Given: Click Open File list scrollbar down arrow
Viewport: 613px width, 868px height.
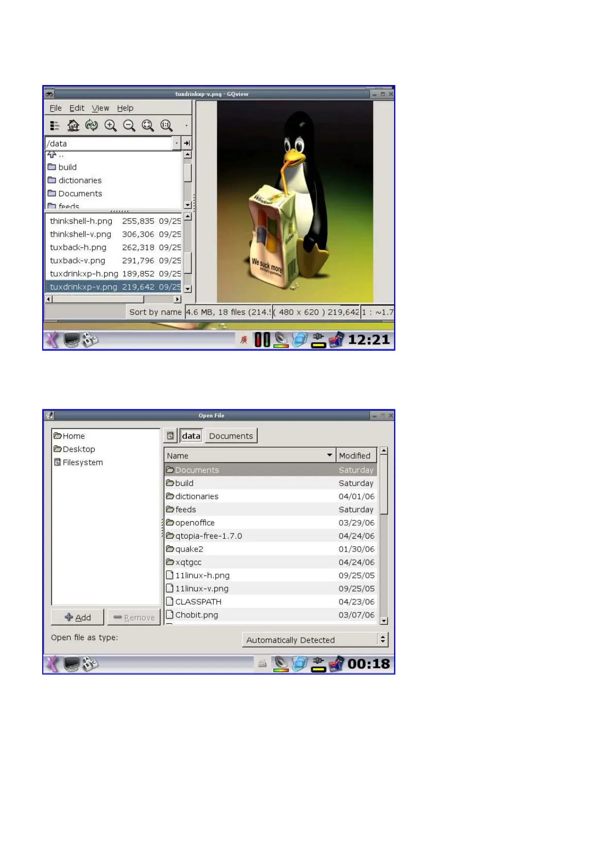Looking at the screenshot, I should [x=384, y=621].
